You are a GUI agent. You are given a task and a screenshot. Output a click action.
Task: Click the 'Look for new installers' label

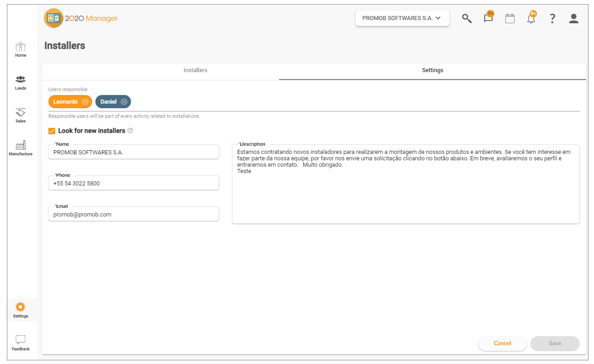(x=91, y=131)
